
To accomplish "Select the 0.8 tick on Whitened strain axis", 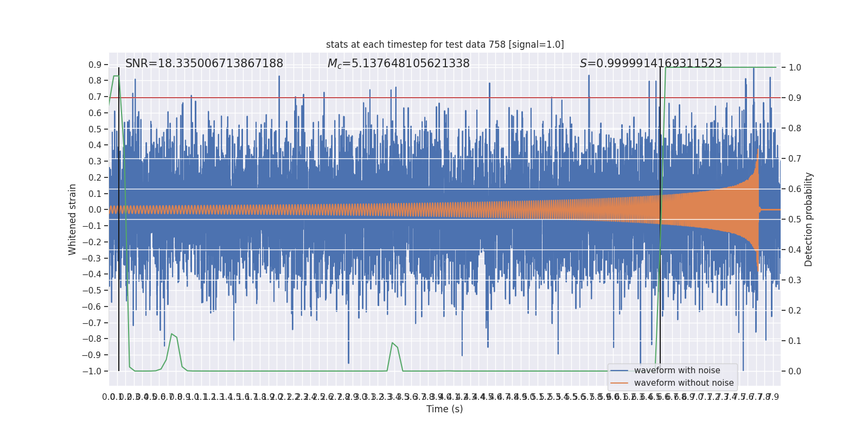I will pyautogui.click(x=95, y=80).
